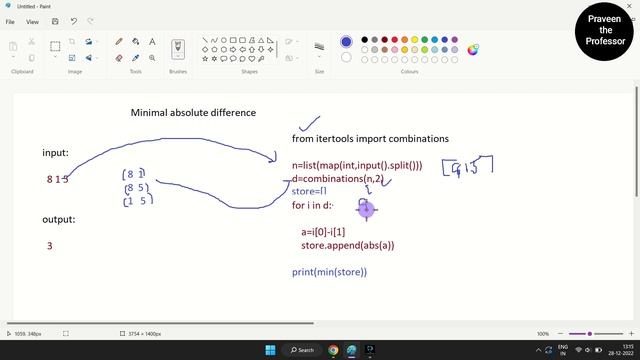Select the Magnifier tool
The image size is (640, 360).
pos(152,58)
